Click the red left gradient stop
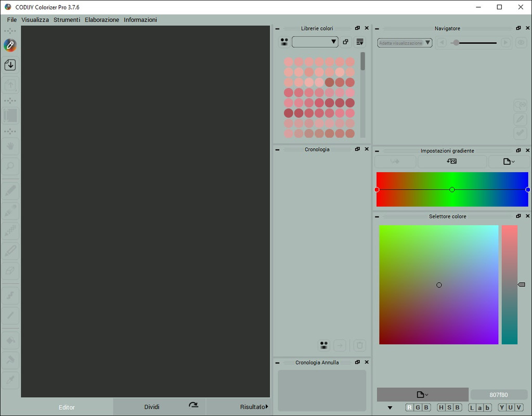This screenshot has width=532, height=416. click(x=377, y=190)
